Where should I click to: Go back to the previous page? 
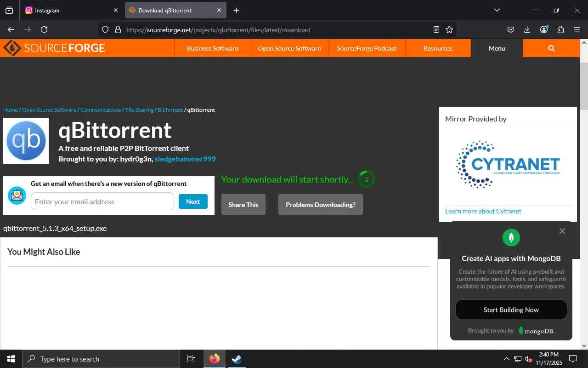(11, 29)
